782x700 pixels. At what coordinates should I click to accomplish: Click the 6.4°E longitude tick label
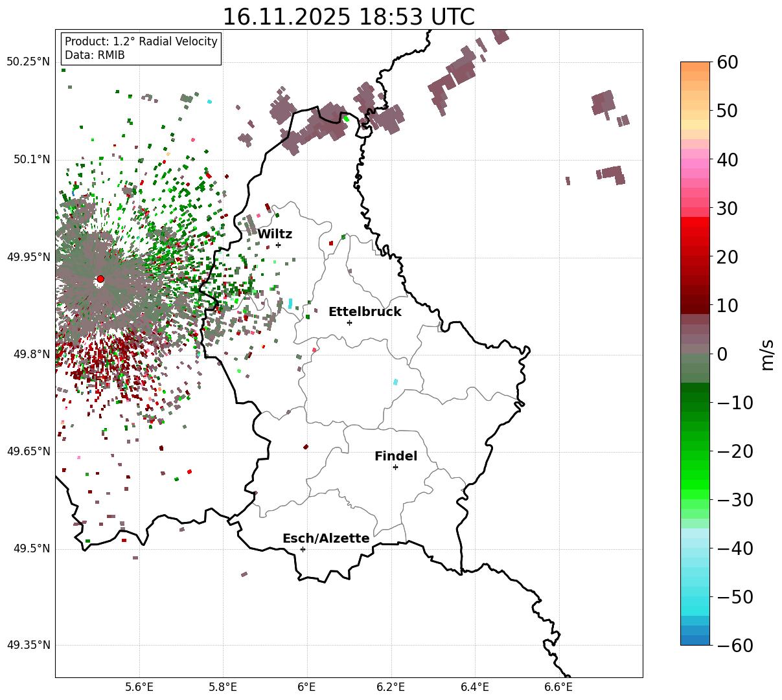[x=475, y=687]
